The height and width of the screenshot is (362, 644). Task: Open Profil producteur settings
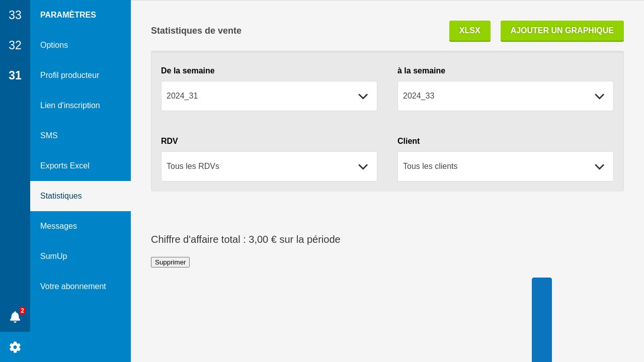click(69, 75)
